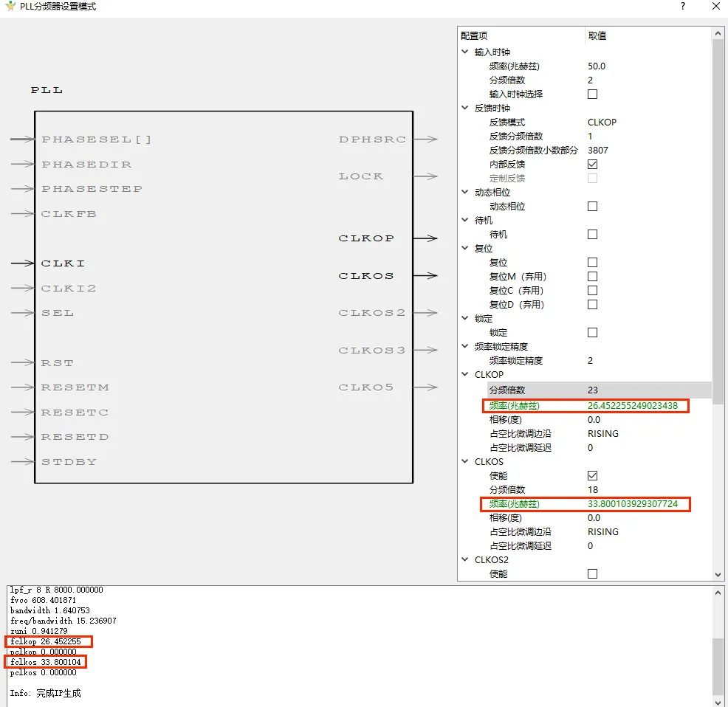Click log line fvco 608.401871

(43, 600)
